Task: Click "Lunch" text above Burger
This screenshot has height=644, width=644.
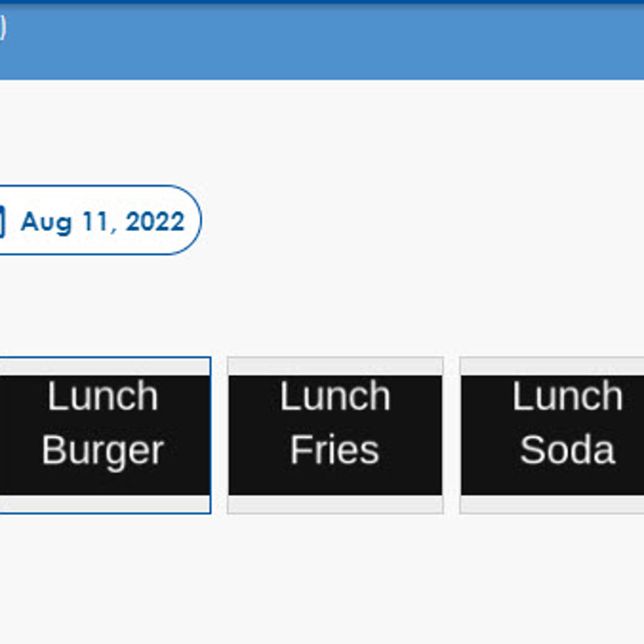Action: coord(102,397)
